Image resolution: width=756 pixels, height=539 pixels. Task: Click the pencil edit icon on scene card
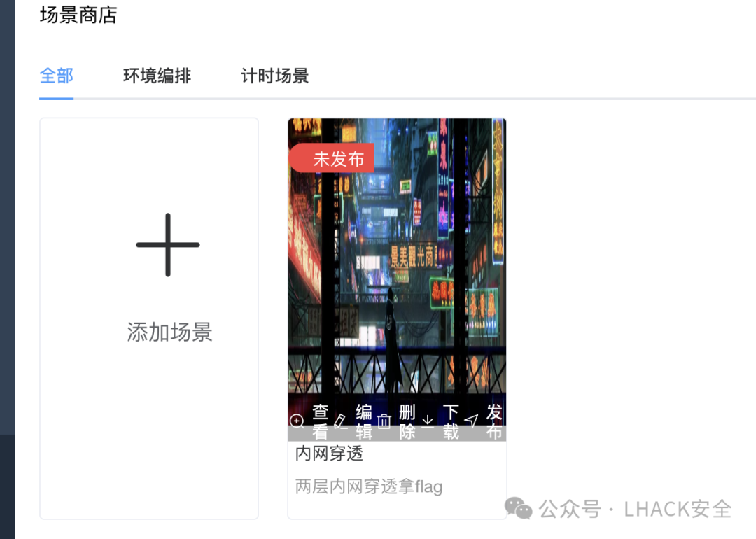point(341,421)
